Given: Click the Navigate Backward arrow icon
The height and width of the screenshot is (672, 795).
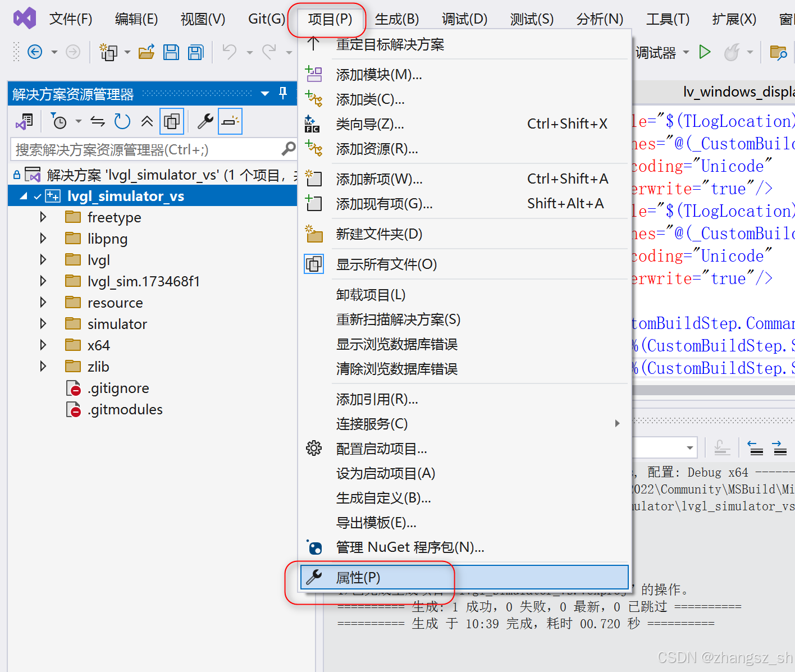Looking at the screenshot, I should pyautogui.click(x=35, y=52).
